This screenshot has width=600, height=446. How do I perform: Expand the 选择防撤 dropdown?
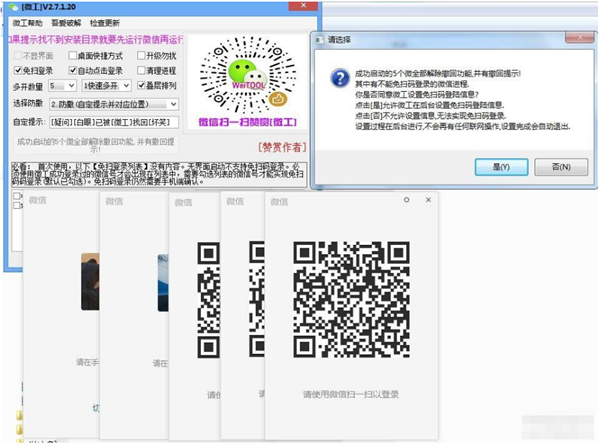pyautogui.click(x=114, y=104)
